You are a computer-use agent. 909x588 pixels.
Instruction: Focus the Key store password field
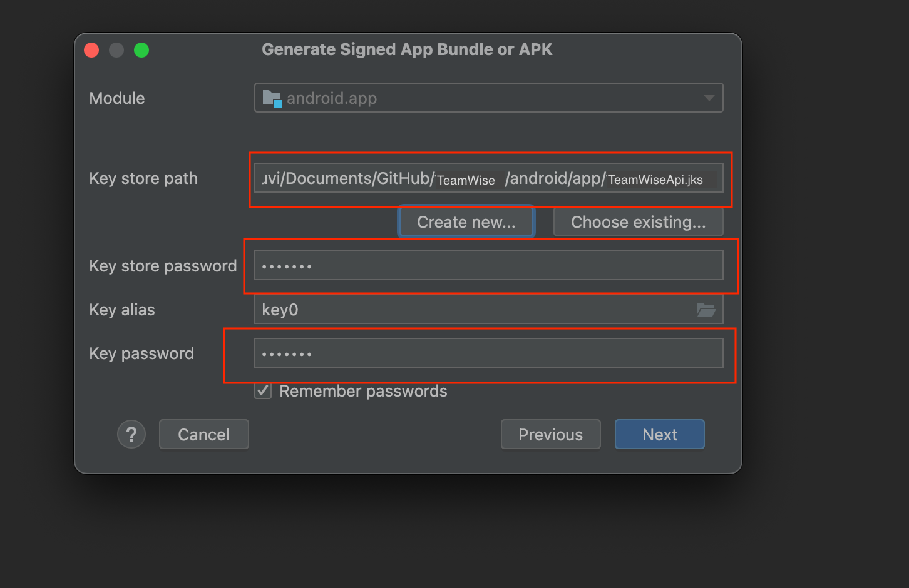click(x=488, y=265)
